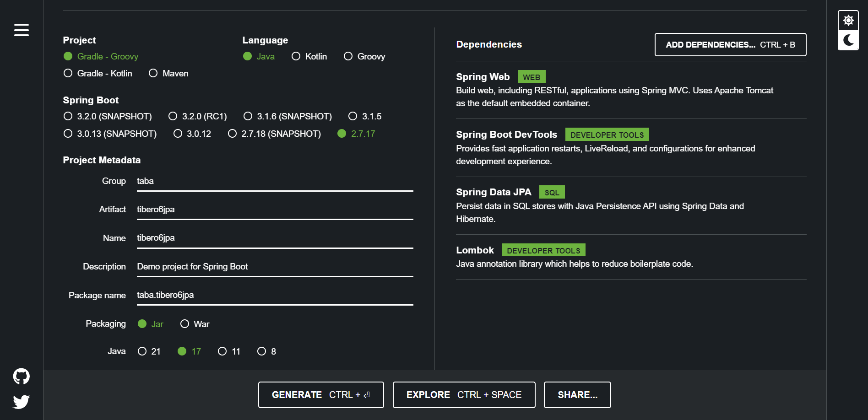Choose Spring Boot 2.7.18 (SNAPSHOT)
The height and width of the screenshot is (420, 868).
tap(274, 134)
